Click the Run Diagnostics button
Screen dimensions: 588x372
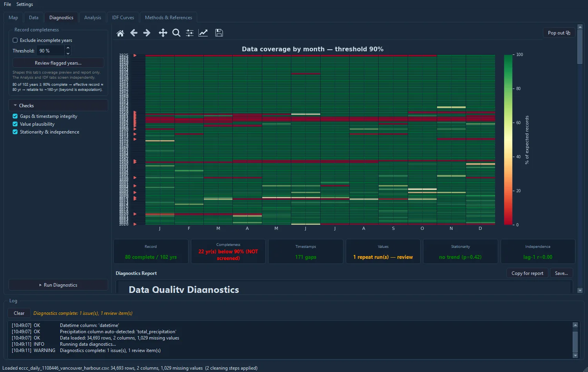point(58,285)
